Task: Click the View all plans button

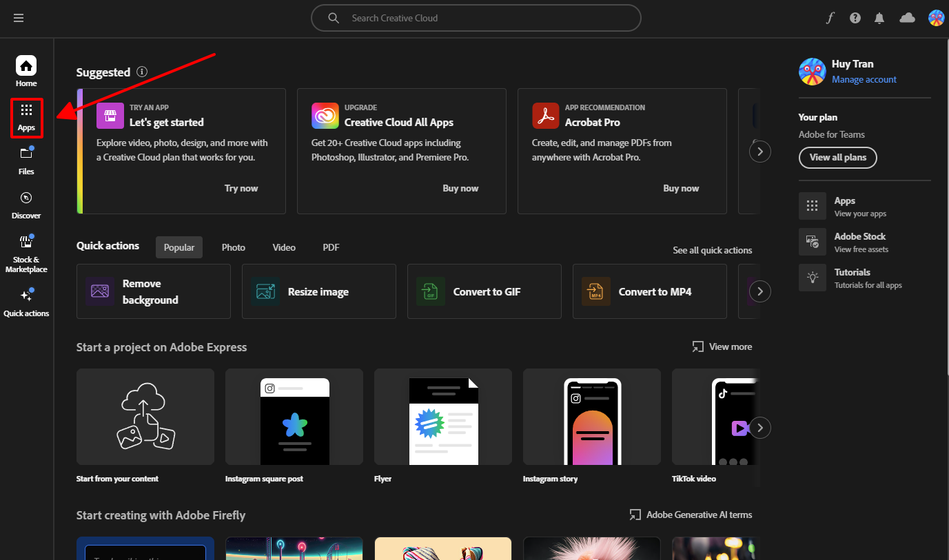Action: pos(837,157)
